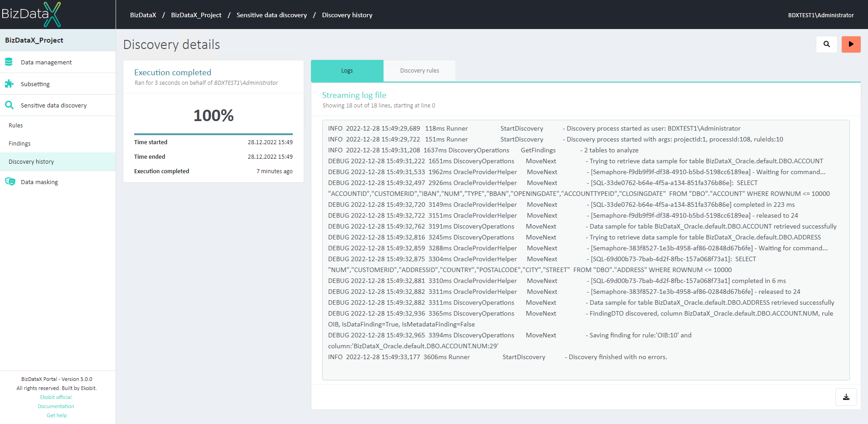Screen dimensions: 868x424
Task: Click the Sensitive data discovery breadcrumb
Action: click(x=272, y=15)
